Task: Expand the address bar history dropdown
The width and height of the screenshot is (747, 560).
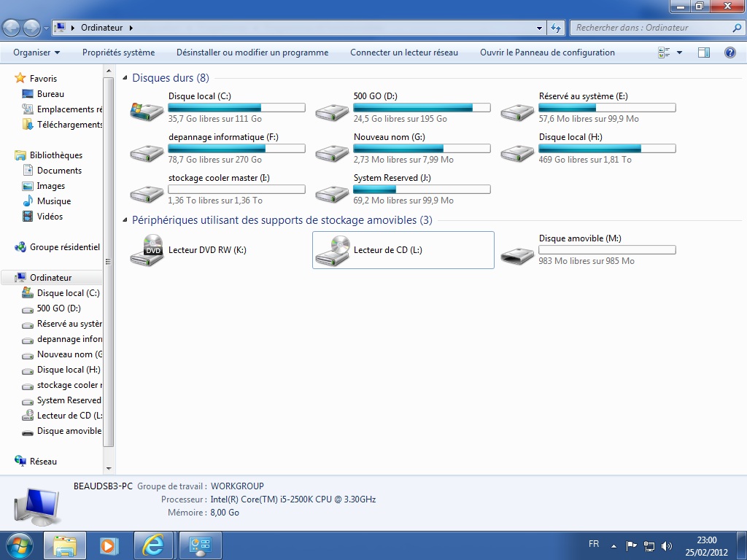Action: click(x=540, y=28)
